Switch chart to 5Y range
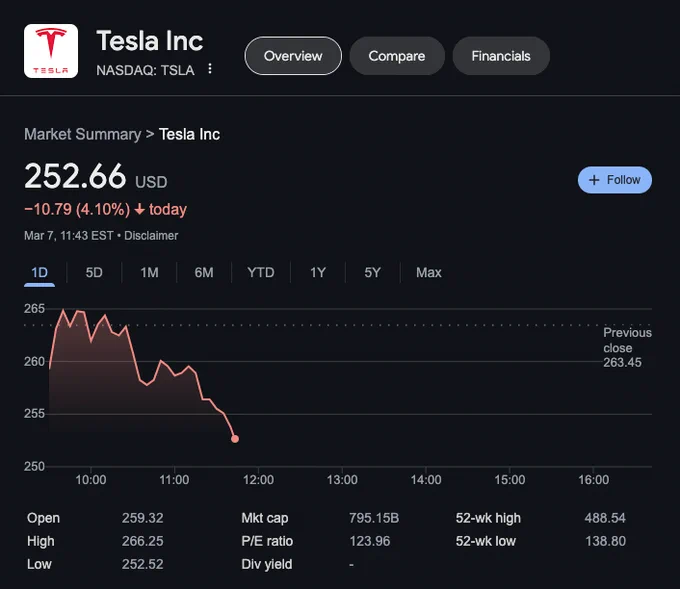Viewport: 680px width, 589px height. 373,273
